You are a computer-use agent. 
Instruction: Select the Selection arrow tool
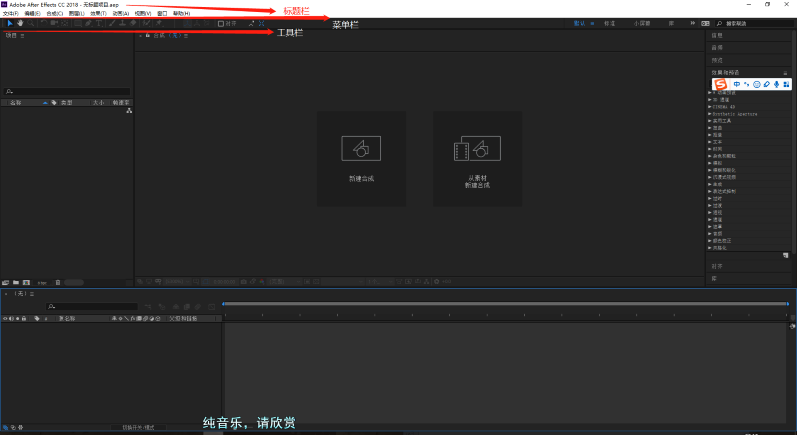[x=10, y=23]
